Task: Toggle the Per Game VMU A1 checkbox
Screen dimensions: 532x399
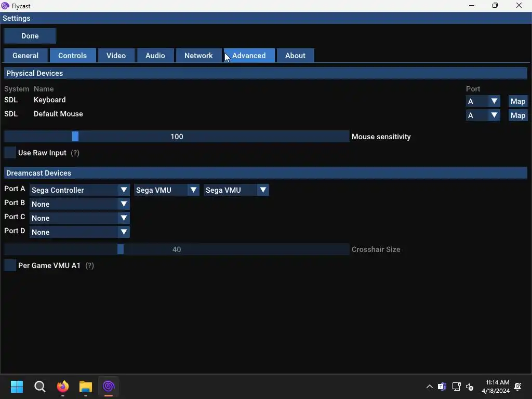Action: coord(10,265)
